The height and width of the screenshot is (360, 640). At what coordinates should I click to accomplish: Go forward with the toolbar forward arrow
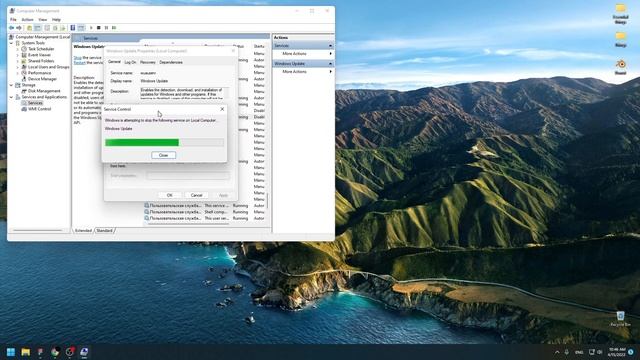tap(19, 28)
